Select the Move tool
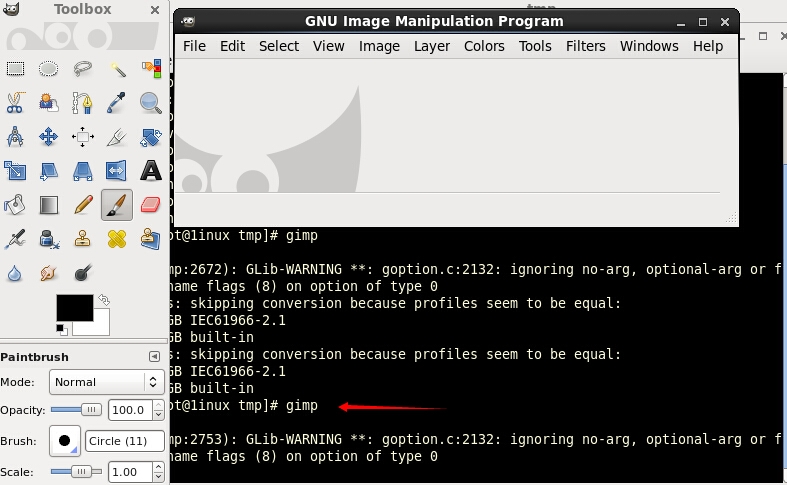The width and height of the screenshot is (787, 485). click(x=49, y=137)
